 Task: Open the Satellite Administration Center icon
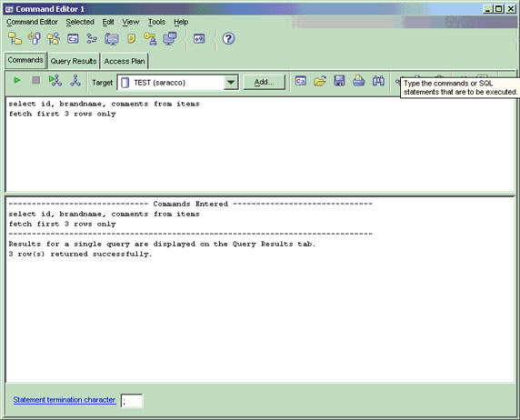[54, 39]
